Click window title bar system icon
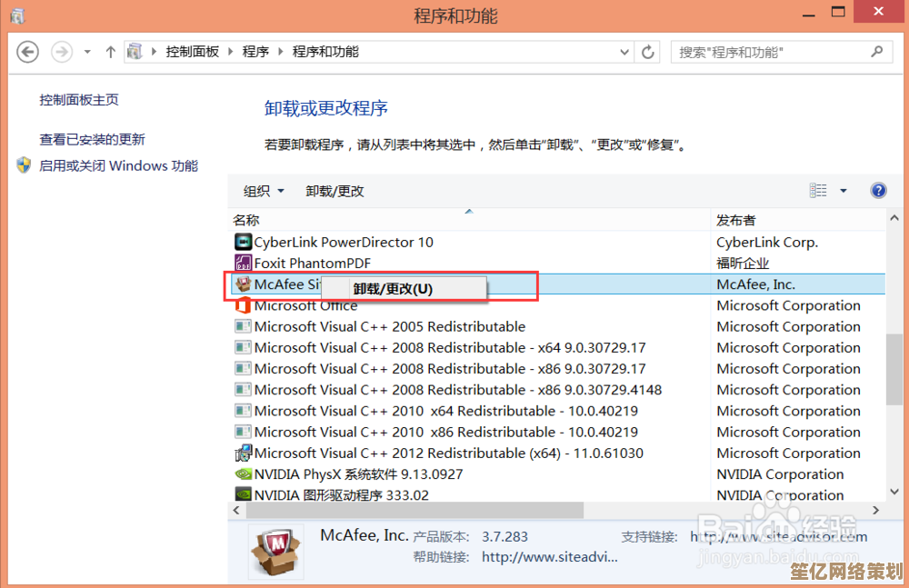Screen dimensions: 909x588 [x=17, y=15]
